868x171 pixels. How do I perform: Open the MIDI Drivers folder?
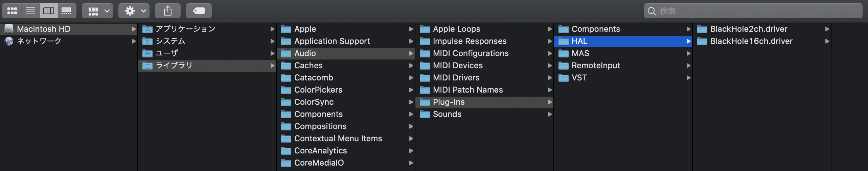click(x=484, y=78)
